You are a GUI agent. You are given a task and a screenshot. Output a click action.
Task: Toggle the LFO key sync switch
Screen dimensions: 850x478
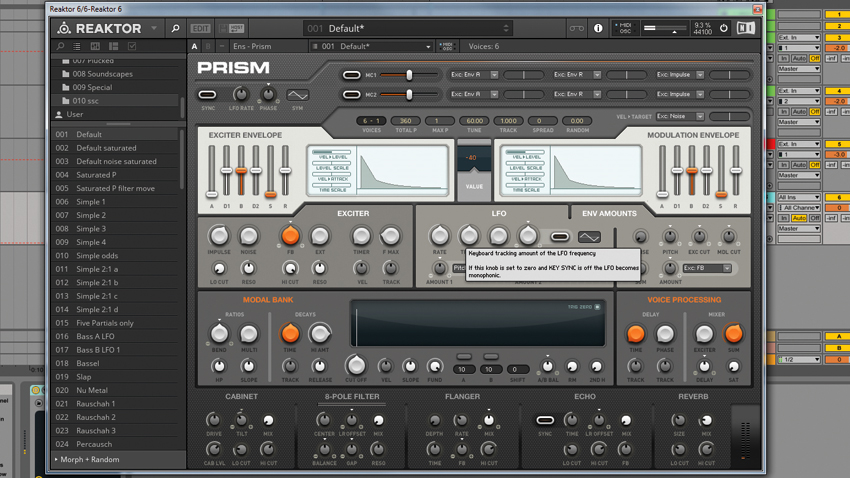559,237
